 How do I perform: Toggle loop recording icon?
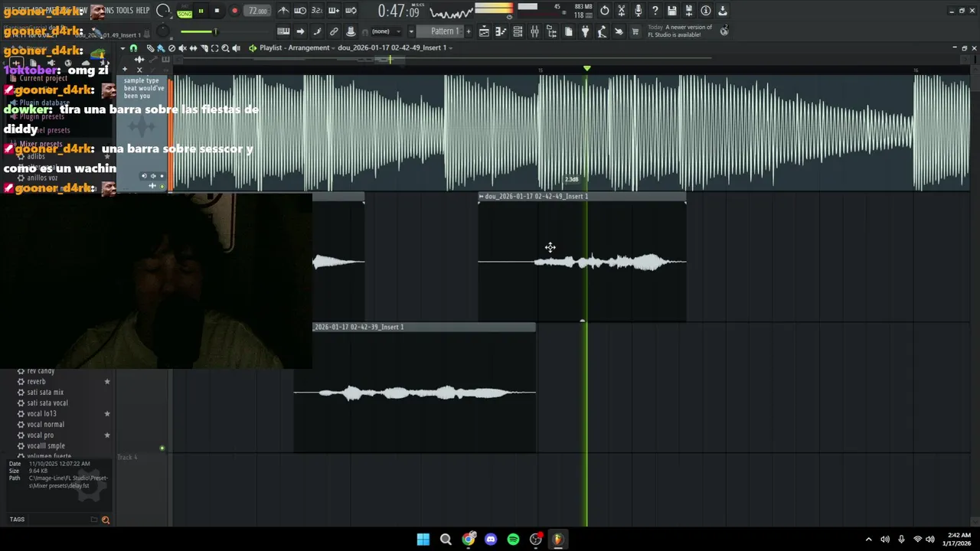coord(351,11)
